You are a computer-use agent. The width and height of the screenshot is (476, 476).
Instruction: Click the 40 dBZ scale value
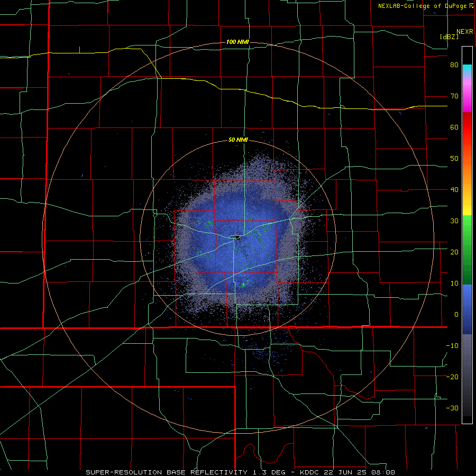pyautogui.click(x=454, y=190)
